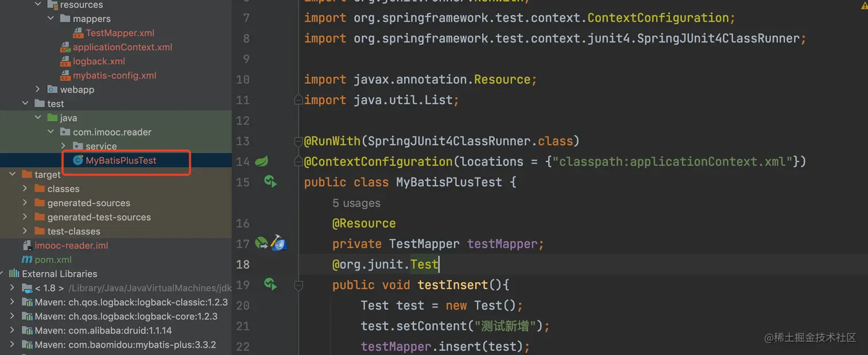The height and width of the screenshot is (355, 868).
Task: Select MyBatisPlusTest in the project tree
Action: (x=121, y=160)
